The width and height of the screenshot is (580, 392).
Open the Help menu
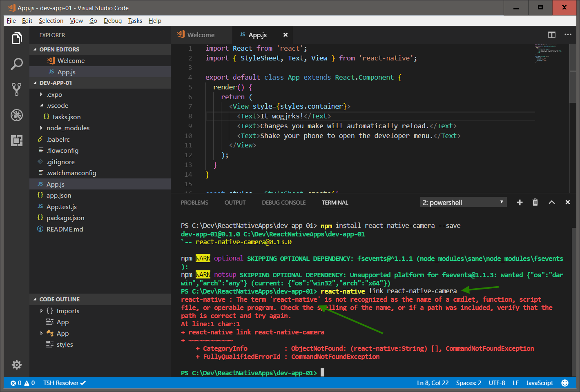click(x=155, y=21)
